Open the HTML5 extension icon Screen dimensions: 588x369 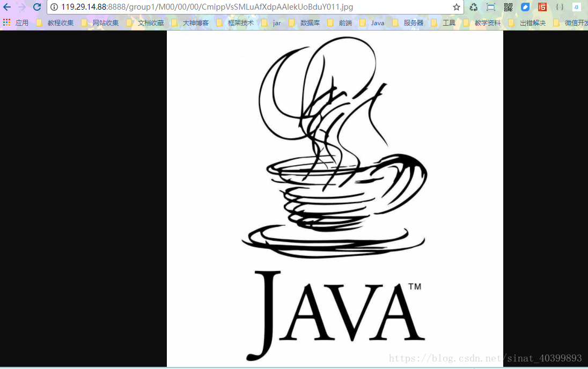pos(542,7)
